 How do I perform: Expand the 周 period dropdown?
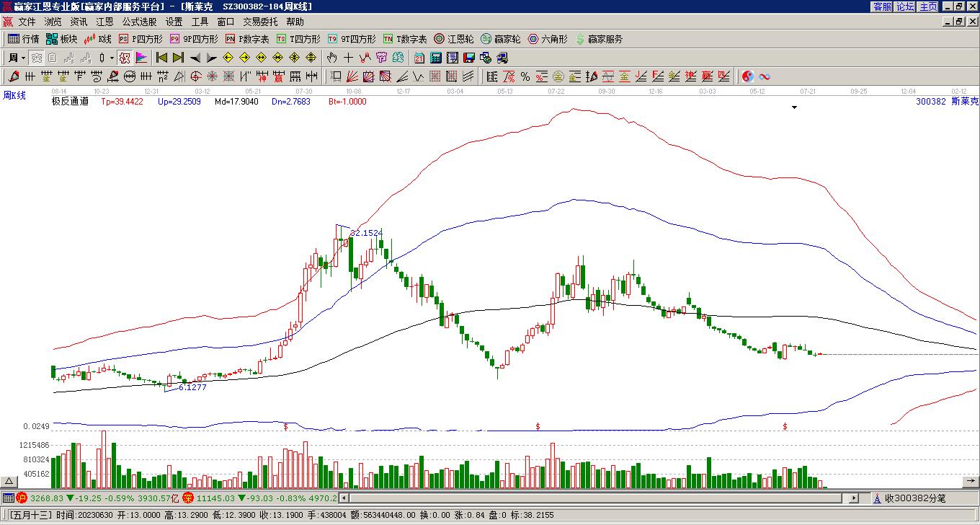coord(24,58)
